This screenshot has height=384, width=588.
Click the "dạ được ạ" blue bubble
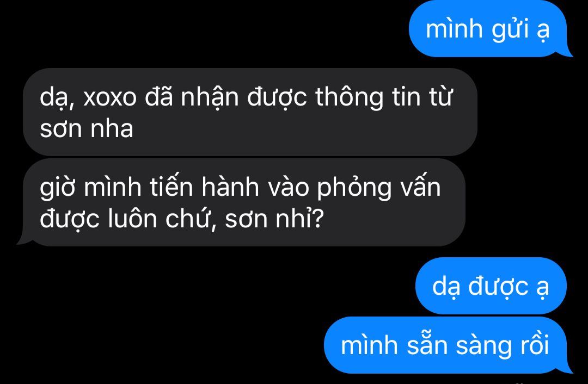tap(491, 286)
